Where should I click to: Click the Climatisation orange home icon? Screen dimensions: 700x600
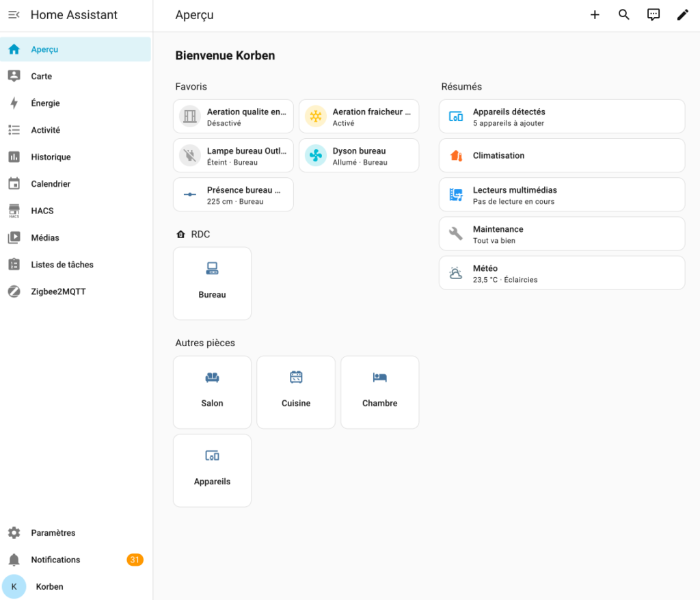coord(456,155)
